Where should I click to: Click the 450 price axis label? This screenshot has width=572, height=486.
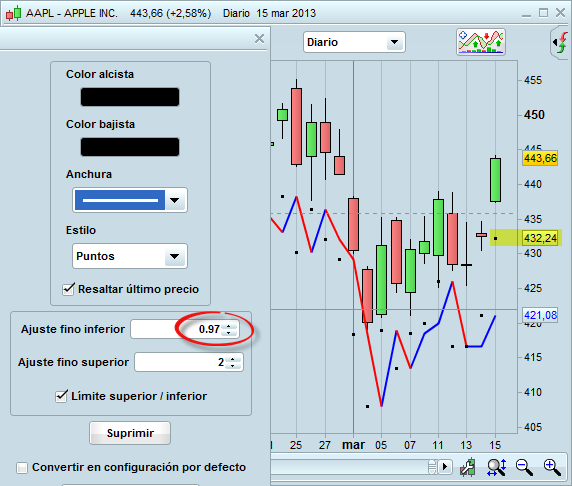[x=534, y=115]
